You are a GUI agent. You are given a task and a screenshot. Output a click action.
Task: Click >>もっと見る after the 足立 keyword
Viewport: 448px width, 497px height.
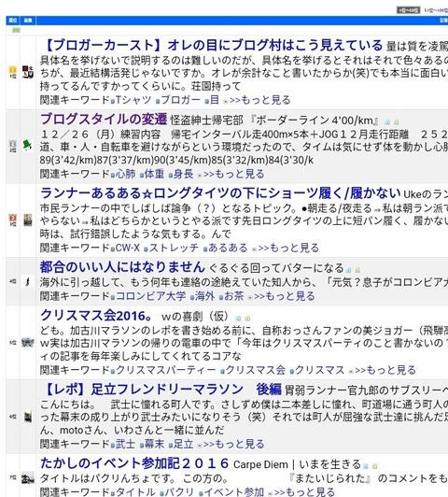[x=233, y=444]
